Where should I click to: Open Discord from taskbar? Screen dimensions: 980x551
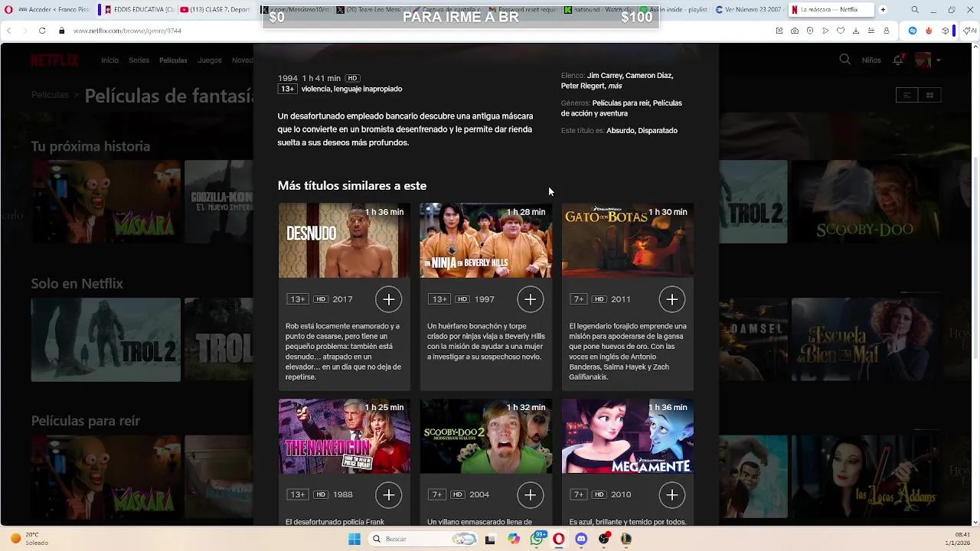(x=581, y=539)
